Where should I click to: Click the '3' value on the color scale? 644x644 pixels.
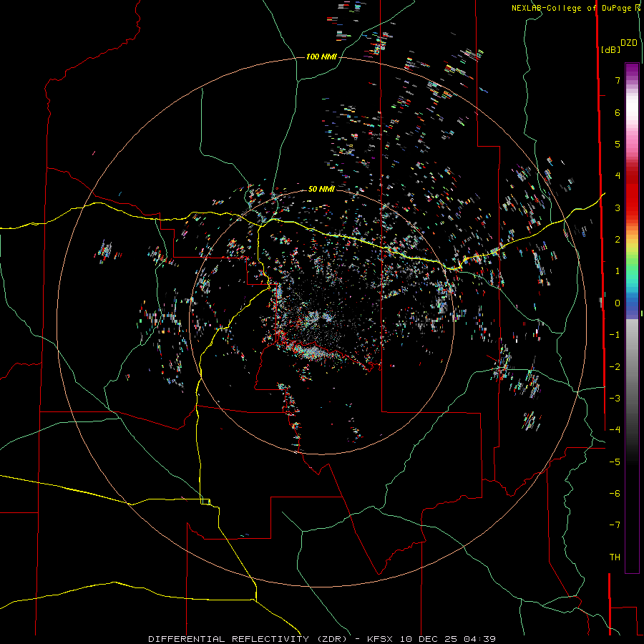coord(618,208)
